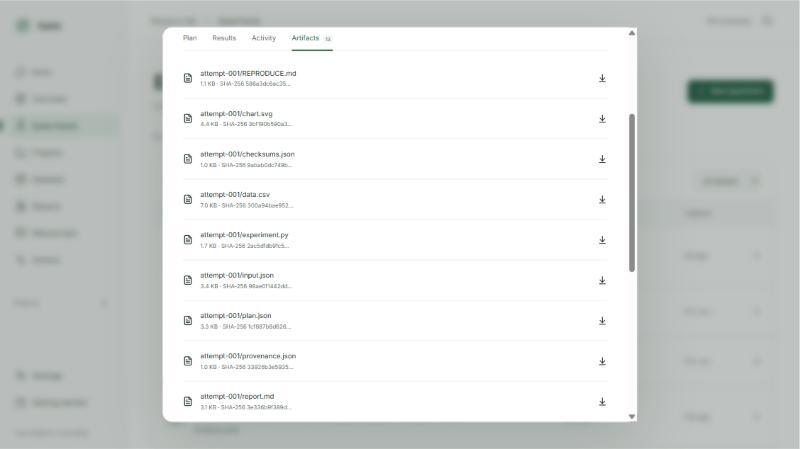Viewport: 800px width, 449px height.
Task: Open the Activity tab
Action: click(263, 38)
